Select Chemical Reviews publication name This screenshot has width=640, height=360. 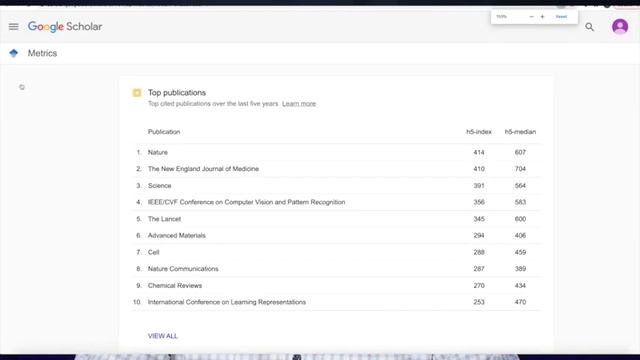click(175, 285)
